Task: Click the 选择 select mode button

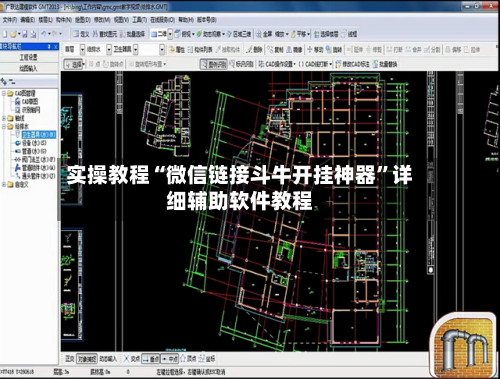Action: coord(74,64)
